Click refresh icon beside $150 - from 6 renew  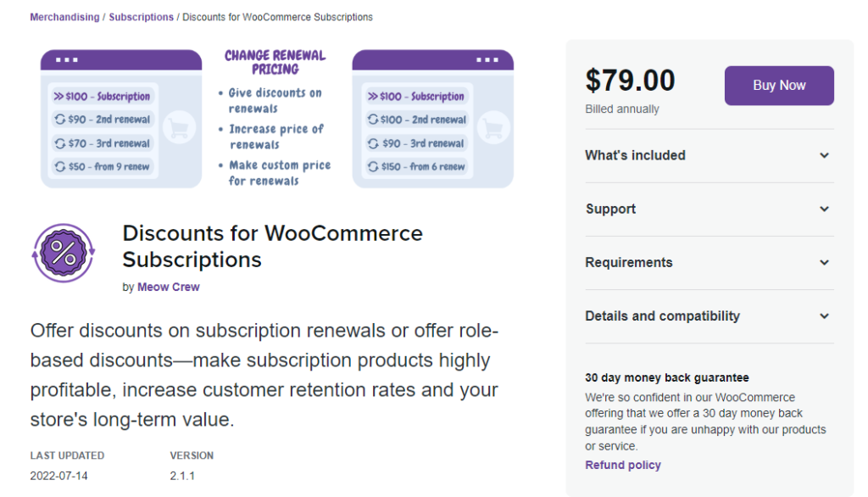tap(373, 166)
